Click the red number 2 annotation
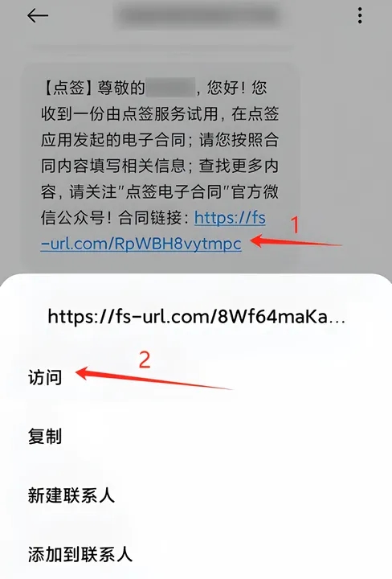The image size is (392, 579). 145,359
